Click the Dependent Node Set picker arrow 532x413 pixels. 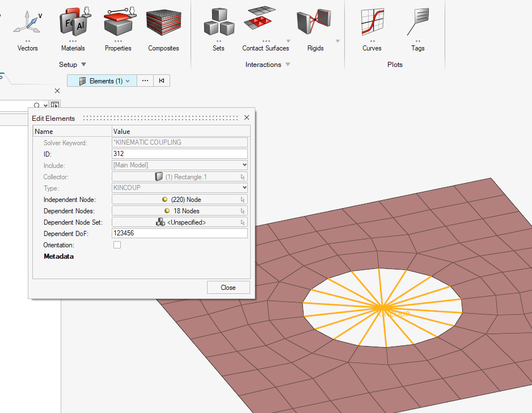pos(243,222)
